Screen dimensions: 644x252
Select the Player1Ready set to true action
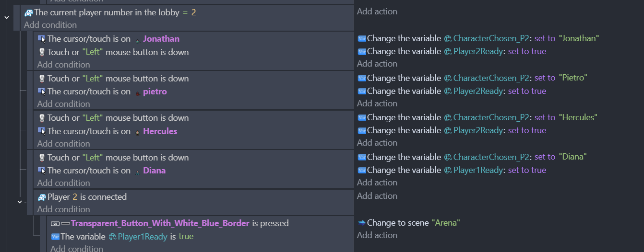click(452, 170)
